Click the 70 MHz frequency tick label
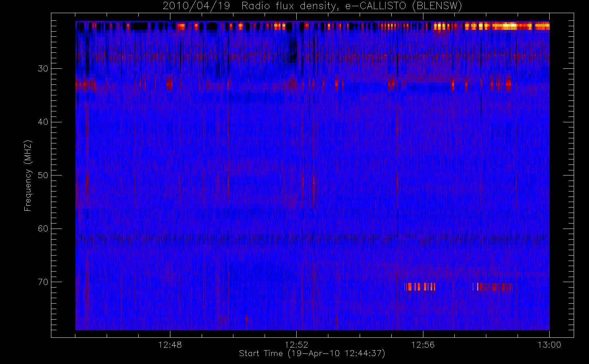The width and height of the screenshot is (589, 364). 43,282
